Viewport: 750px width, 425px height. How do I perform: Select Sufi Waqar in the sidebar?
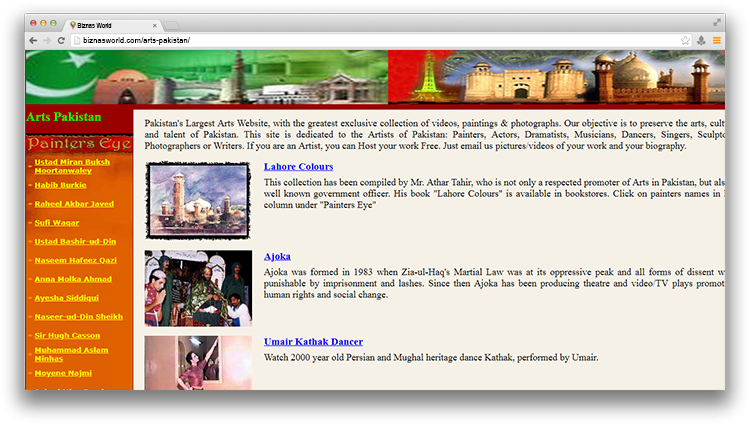tap(56, 222)
